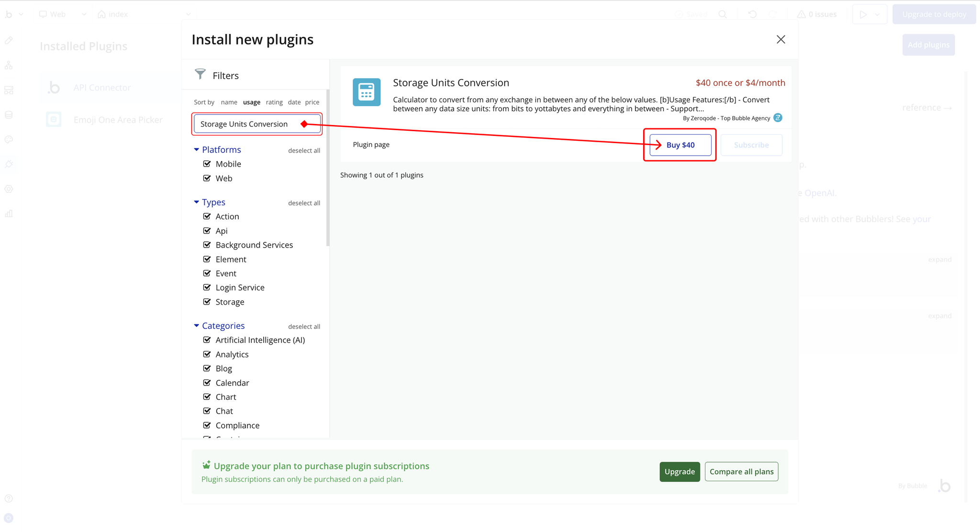Click the filters panel vertical scrollbar
The width and height of the screenshot is (980, 532).
click(328, 168)
